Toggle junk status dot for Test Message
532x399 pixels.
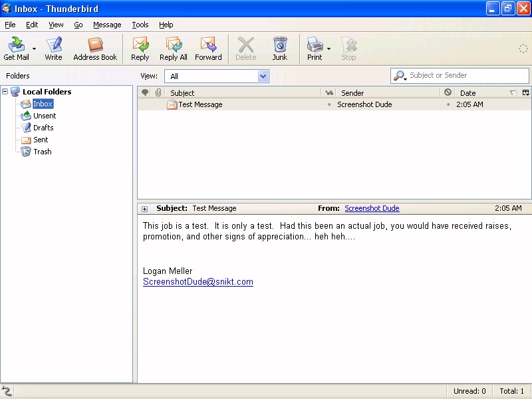(448, 104)
